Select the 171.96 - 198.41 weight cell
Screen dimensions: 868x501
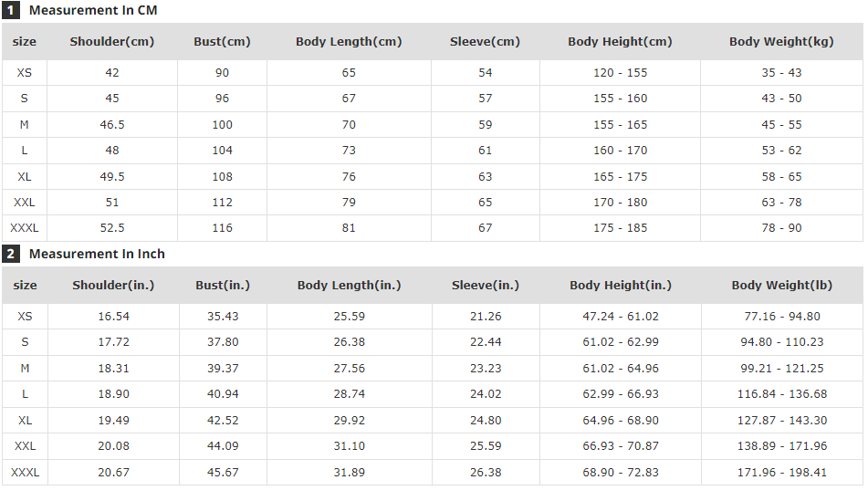click(782, 473)
